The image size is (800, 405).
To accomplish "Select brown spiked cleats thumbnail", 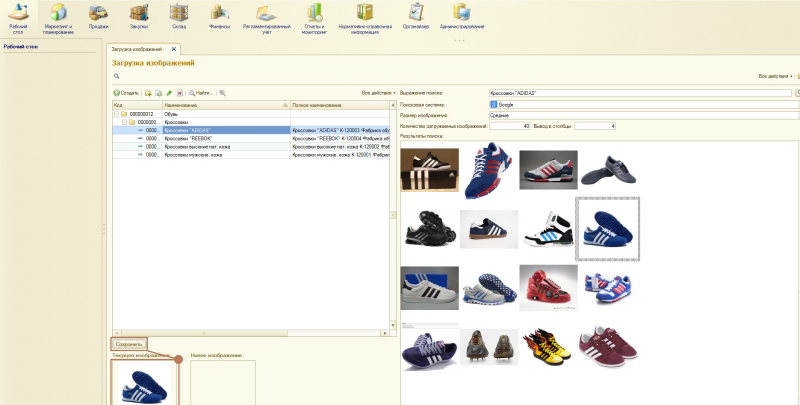I will pos(489,347).
